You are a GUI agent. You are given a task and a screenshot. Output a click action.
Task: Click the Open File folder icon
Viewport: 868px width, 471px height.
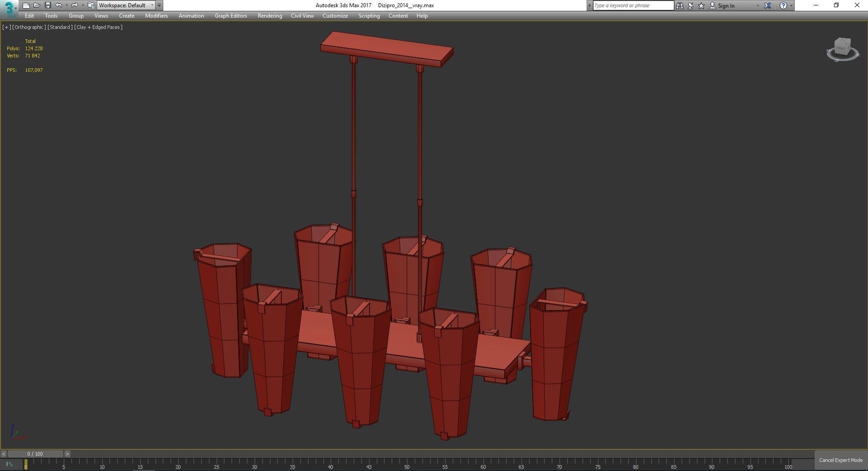(37, 5)
